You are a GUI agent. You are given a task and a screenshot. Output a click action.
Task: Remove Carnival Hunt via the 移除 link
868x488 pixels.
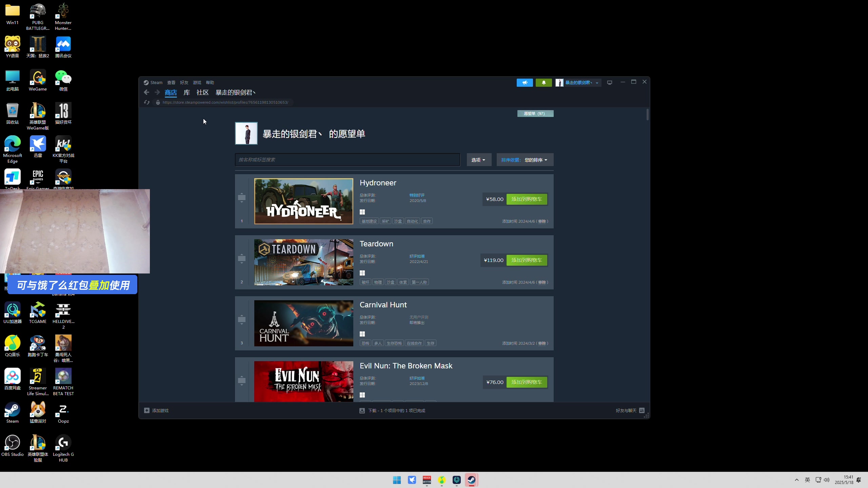[x=542, y=343]
